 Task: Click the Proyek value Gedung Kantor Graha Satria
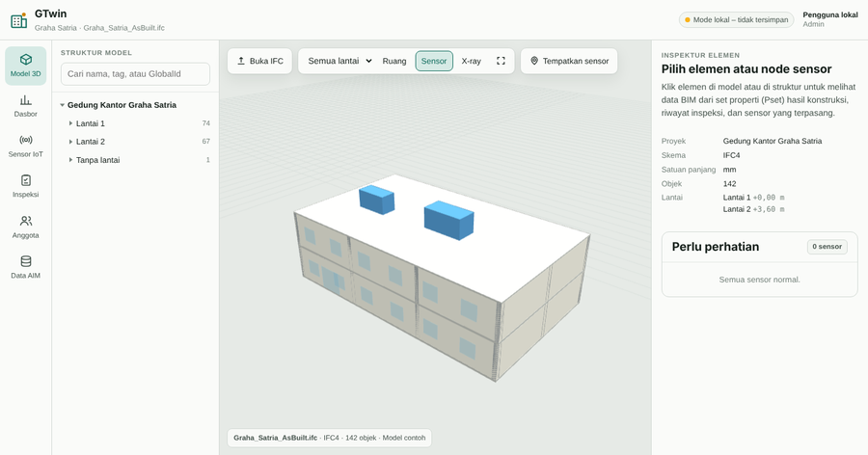[773, 141]
